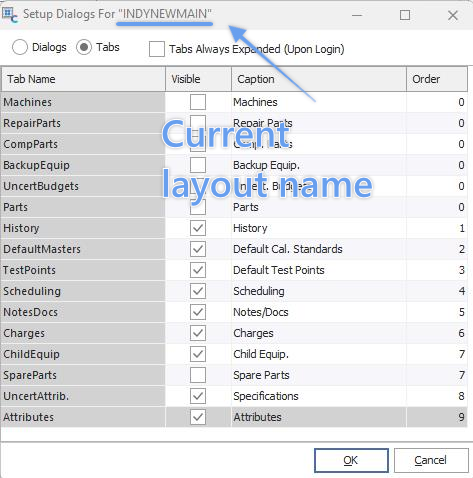473x478 pixels.
Task: Edit the Notes/Docs caption cell
Action: [x=319, y=312]
